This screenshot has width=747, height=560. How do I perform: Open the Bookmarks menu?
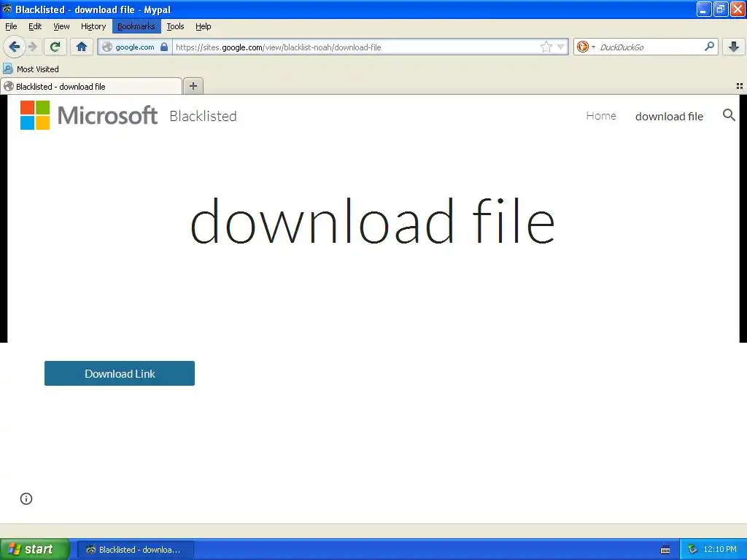click(136, 26)
